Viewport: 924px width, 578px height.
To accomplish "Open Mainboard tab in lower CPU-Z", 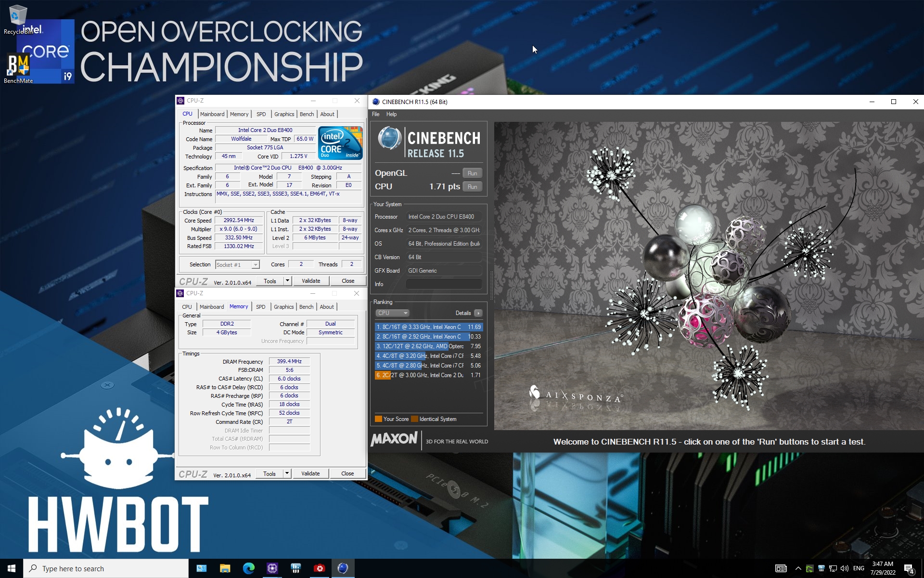I will [212, 307].
